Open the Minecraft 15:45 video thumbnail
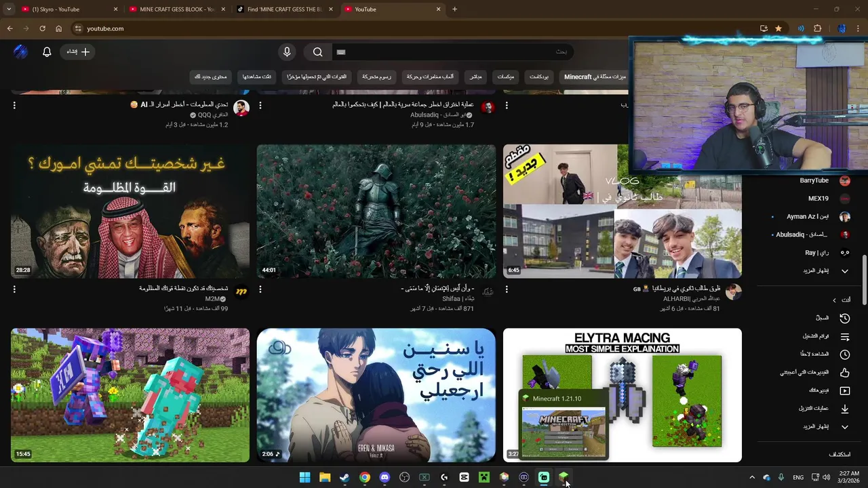The image size is (868, 488). pos(130,395)
